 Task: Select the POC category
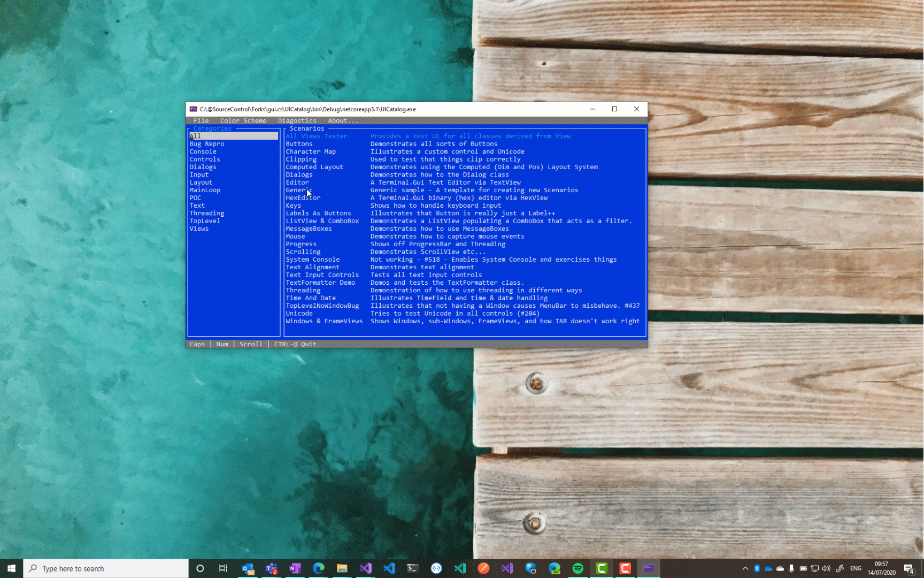[x=195, y=198]
